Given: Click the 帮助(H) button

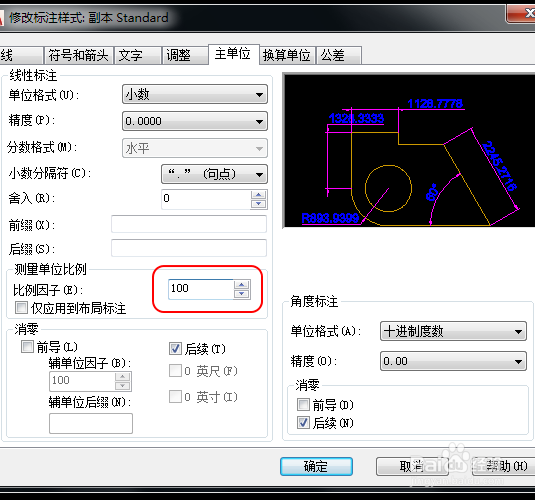Looking at the screenshot, I should [x=504, y=466].
